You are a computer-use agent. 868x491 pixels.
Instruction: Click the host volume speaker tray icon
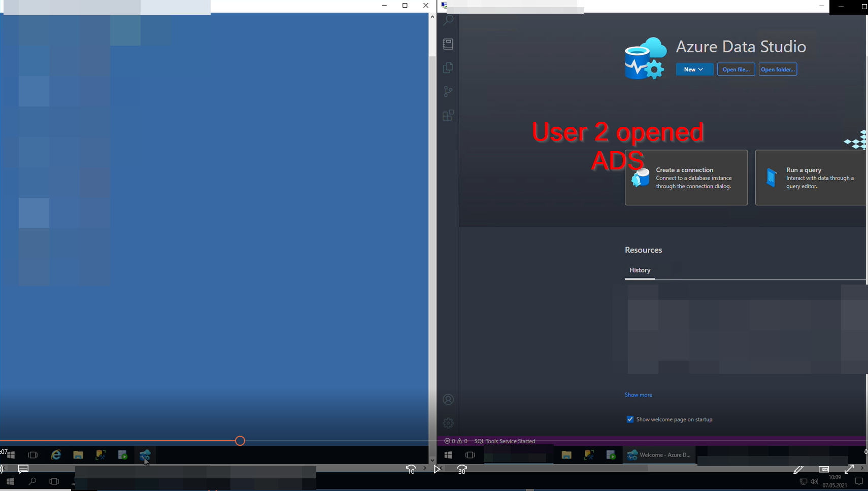[x=814, y=481]
